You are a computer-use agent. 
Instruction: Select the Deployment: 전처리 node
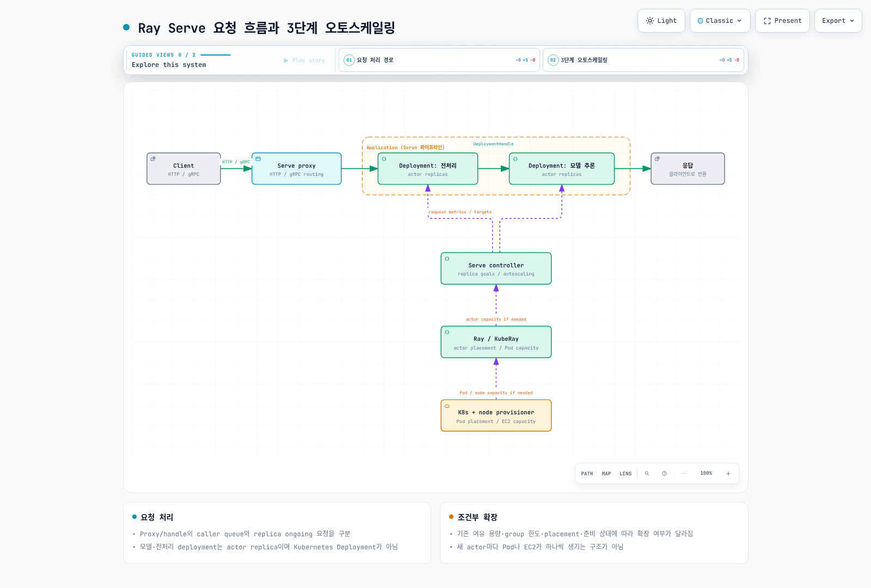pyautogui.click(x=428, y=169)
